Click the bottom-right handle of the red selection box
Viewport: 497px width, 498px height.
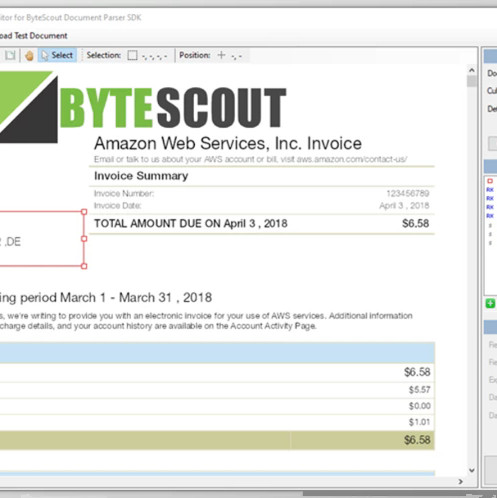point(84,266)
